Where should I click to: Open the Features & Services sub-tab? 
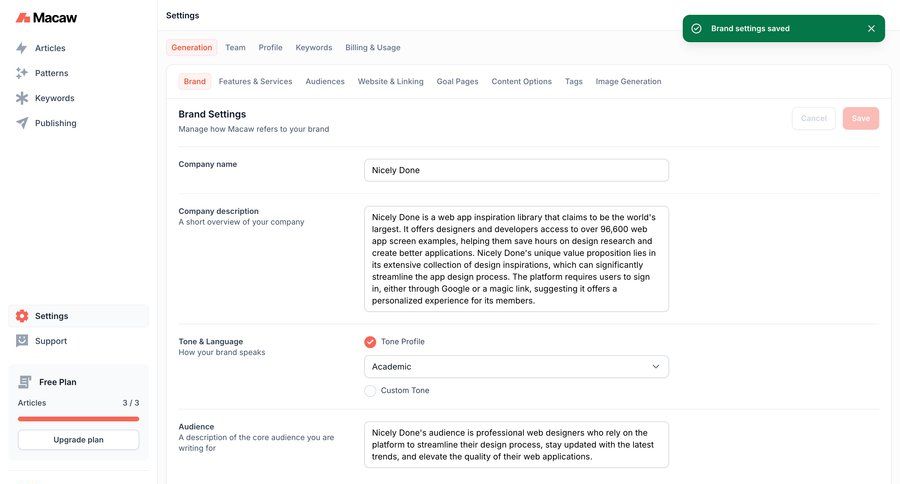pos(255,82)
